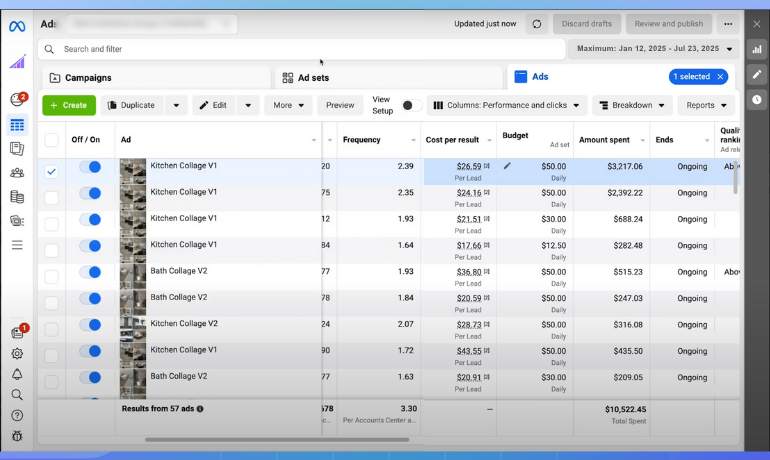This screenshot has width=770, height=460.
Task: Edit budget pencil on first Kitchen Collage V1
Action: (507, 166)
